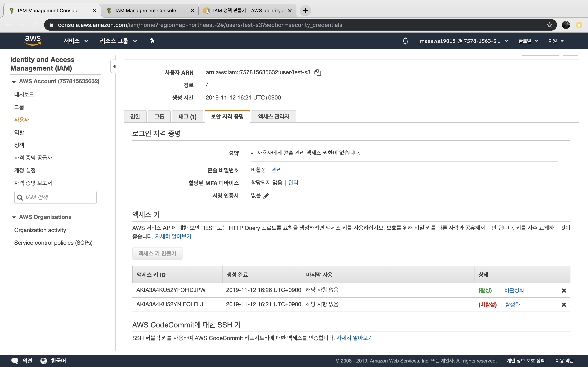The width and height of the screenshot is (588, 367).
Task: Expand the 글로벌 region dropdown
Action: tap(528, 41)
